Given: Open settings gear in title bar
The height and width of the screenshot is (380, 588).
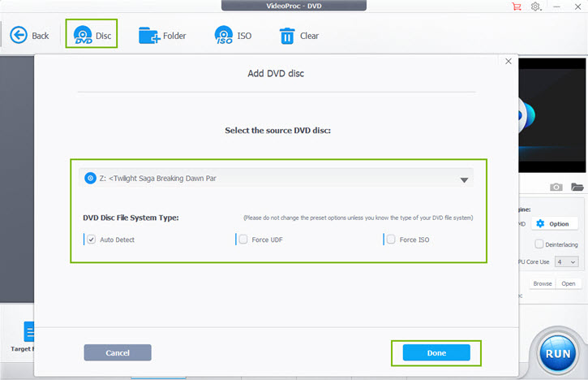Looking at the screenshot, I should click(536, 6).
